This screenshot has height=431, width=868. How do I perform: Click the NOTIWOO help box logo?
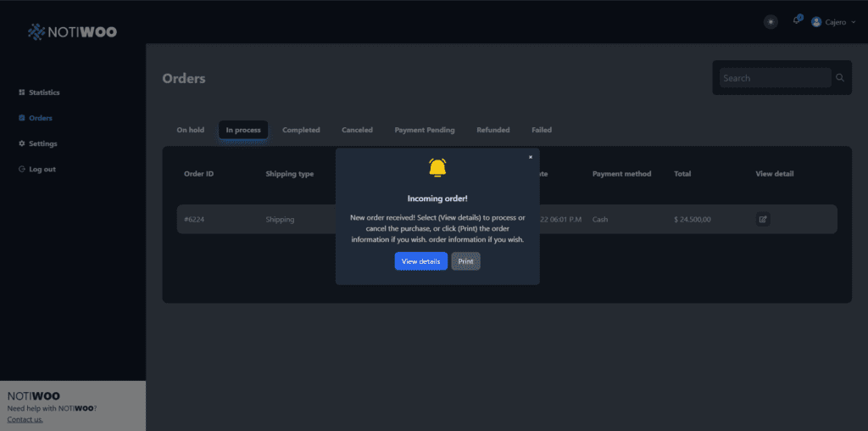point(34,396)
